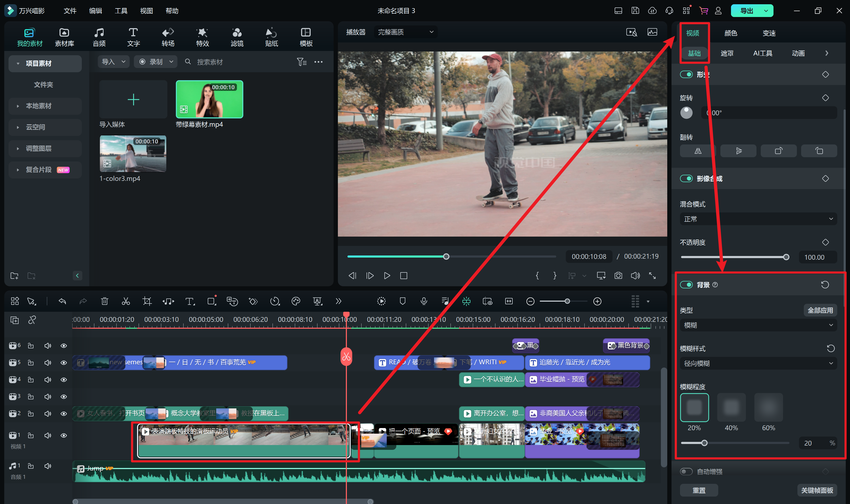Viewport: 850px width, 504px height.
Task: Lock audio track 1
Action: (31, 466)
